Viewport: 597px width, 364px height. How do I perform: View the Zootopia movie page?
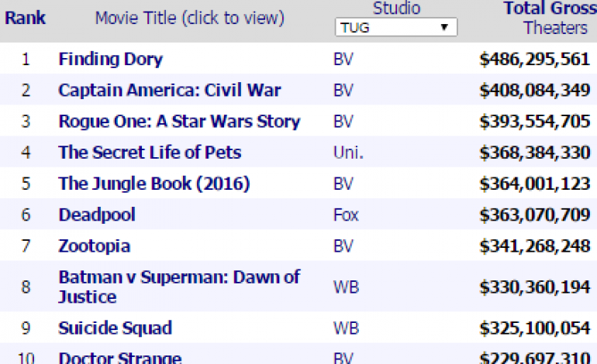click(94, 246)
